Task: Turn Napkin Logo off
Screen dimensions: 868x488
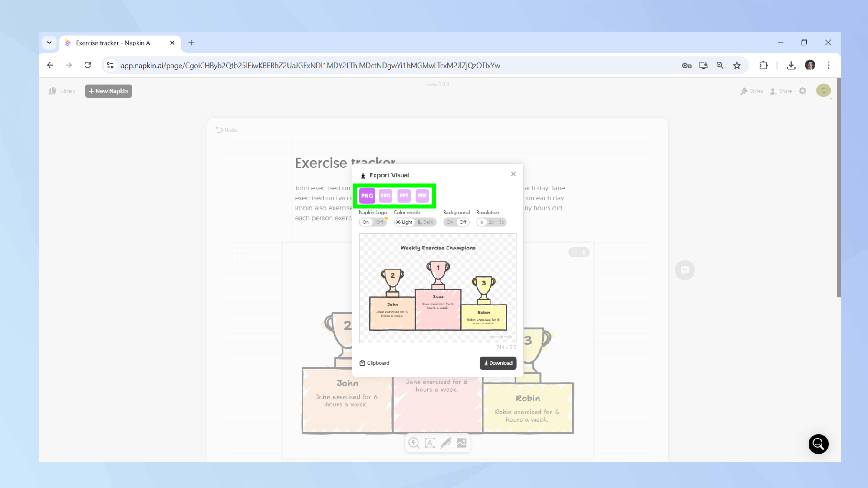Action: tap(380, 222)
